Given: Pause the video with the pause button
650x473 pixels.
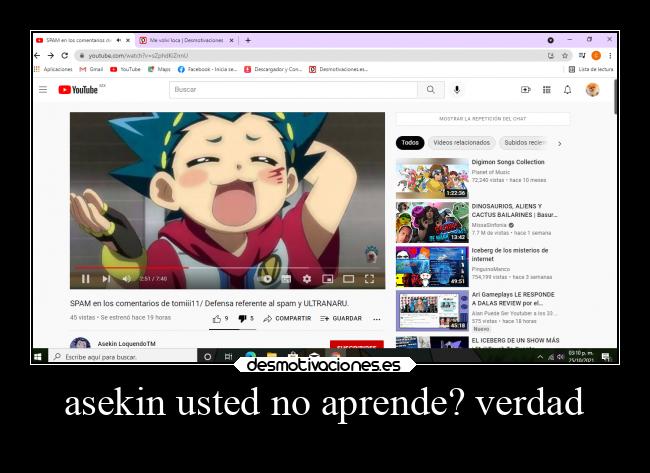Looking at the screenshot, I should (x=85, y=279).
